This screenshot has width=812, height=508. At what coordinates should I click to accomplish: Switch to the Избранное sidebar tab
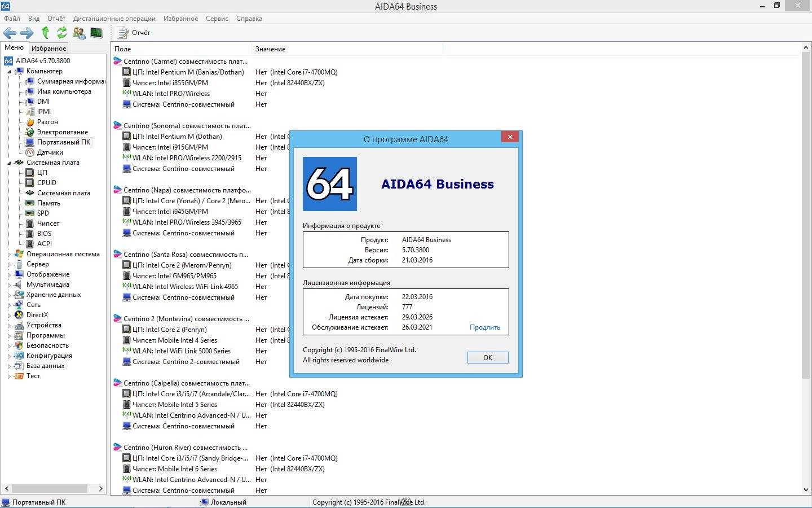click(48, 49)
